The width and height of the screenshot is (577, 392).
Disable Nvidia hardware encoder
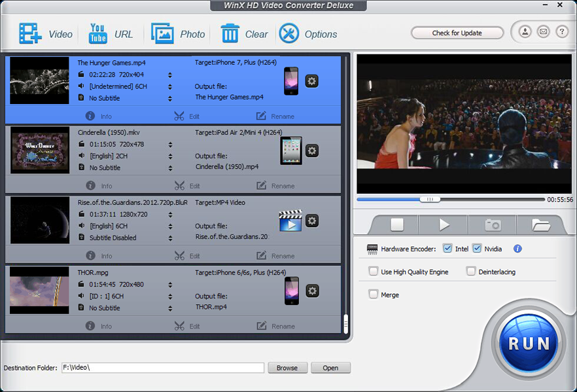point(477,249)
